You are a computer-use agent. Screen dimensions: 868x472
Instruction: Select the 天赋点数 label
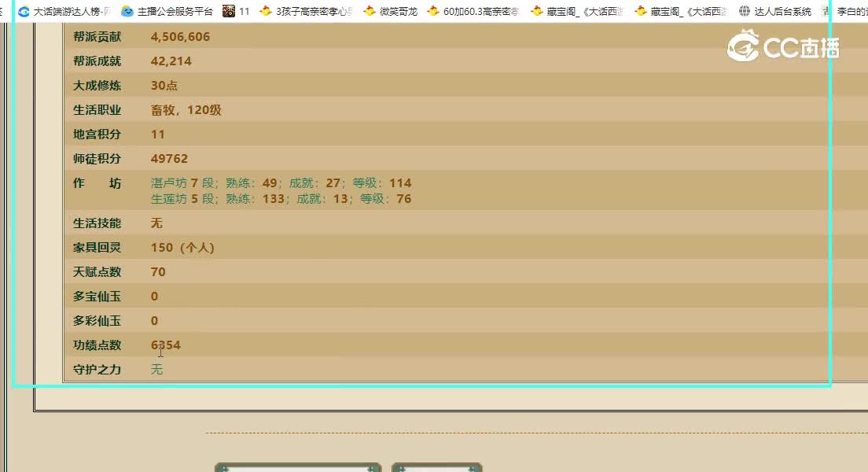(97, 271)
